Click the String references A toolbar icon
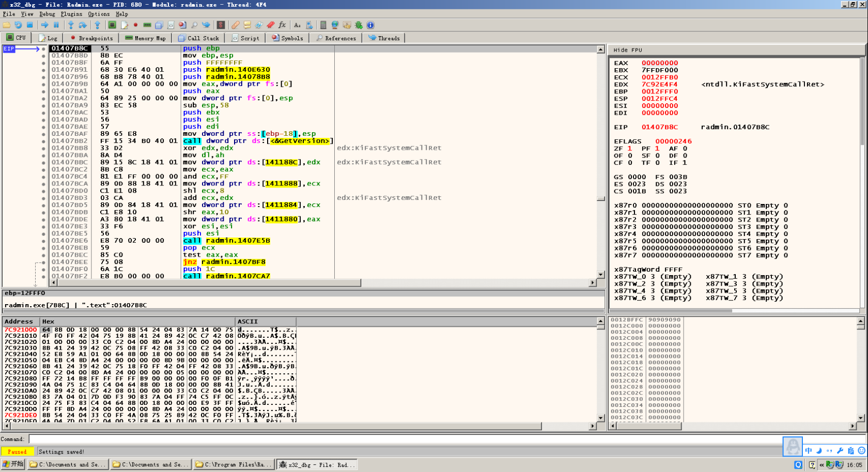Image resolution: width=868 pixels, height=472 pixels. [x=297, y=25]
